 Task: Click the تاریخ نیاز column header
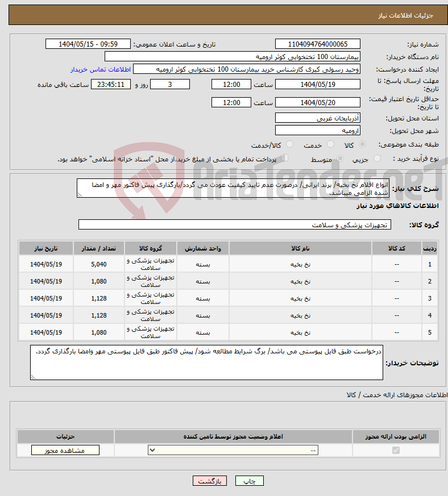46,248
